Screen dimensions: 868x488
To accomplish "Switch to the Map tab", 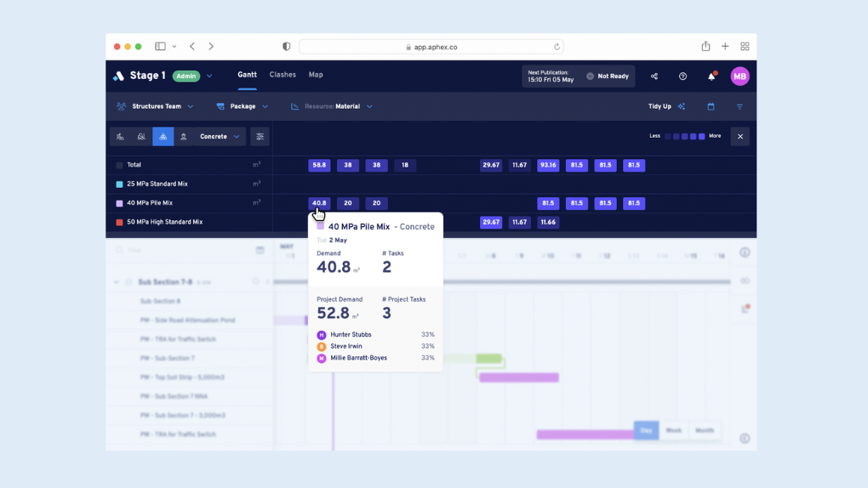I will (316, 75).
